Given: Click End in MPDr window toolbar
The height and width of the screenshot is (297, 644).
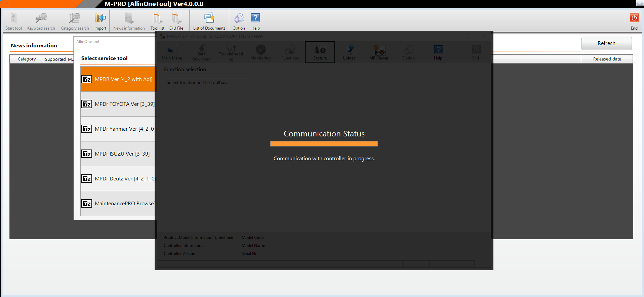Looking at the screenshot, I should (x=476, y=52).
